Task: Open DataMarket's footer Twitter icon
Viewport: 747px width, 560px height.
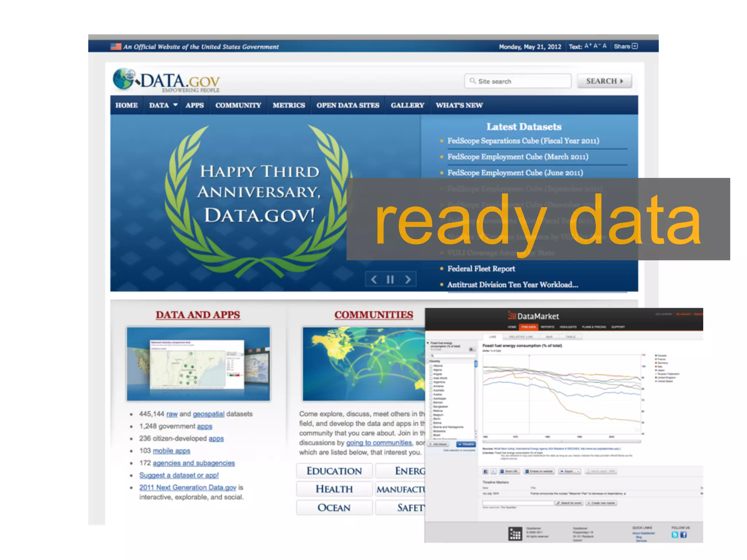Action: pyautogui.click(x=675, y=534)
